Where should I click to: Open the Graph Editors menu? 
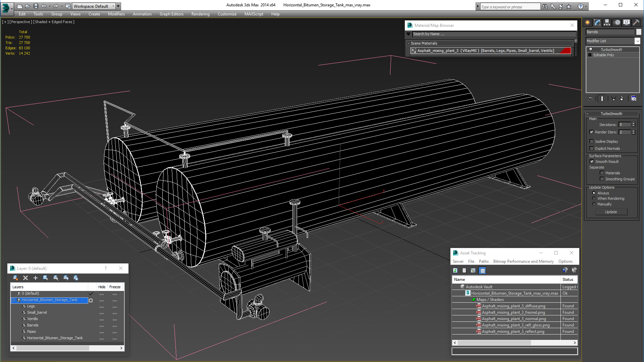click(x=171, y=14)
